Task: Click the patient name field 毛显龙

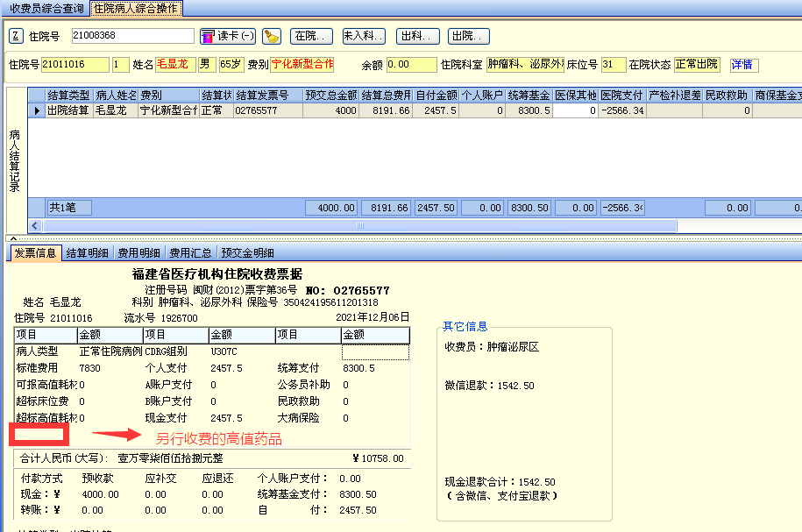Action: click(175, 65)
